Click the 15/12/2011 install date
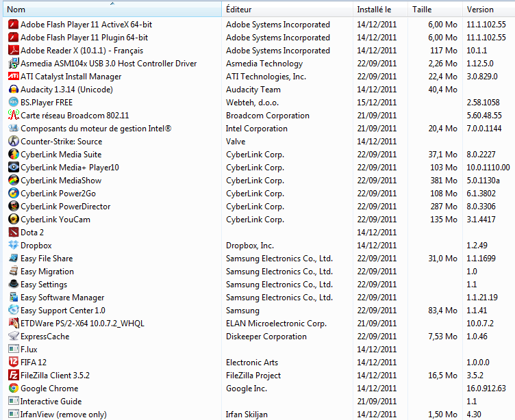Image resolution: width=515 pixels, height=420 pixels. pos(377,103)
